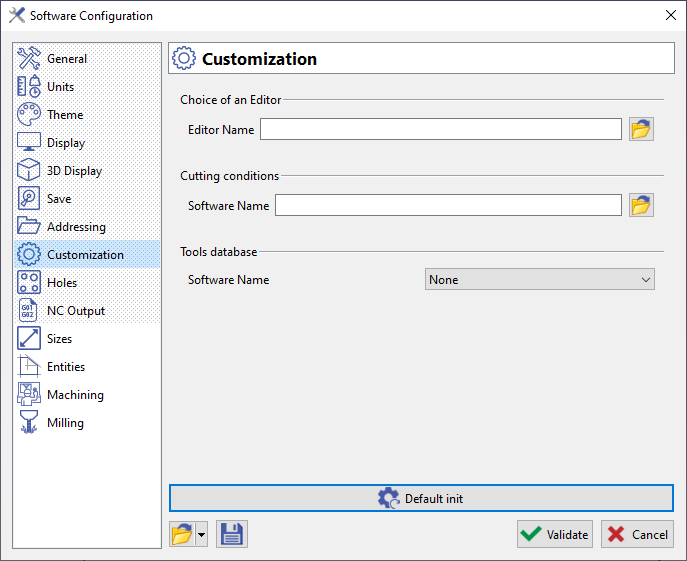Cancel the configuration dialog

(x=637, y=534)
